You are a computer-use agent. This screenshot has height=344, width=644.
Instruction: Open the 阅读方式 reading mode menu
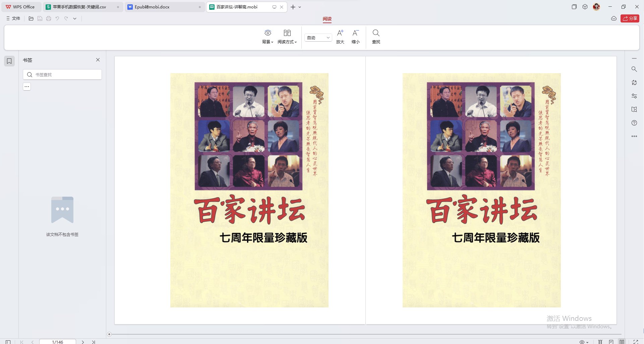[x=287, y=37]
